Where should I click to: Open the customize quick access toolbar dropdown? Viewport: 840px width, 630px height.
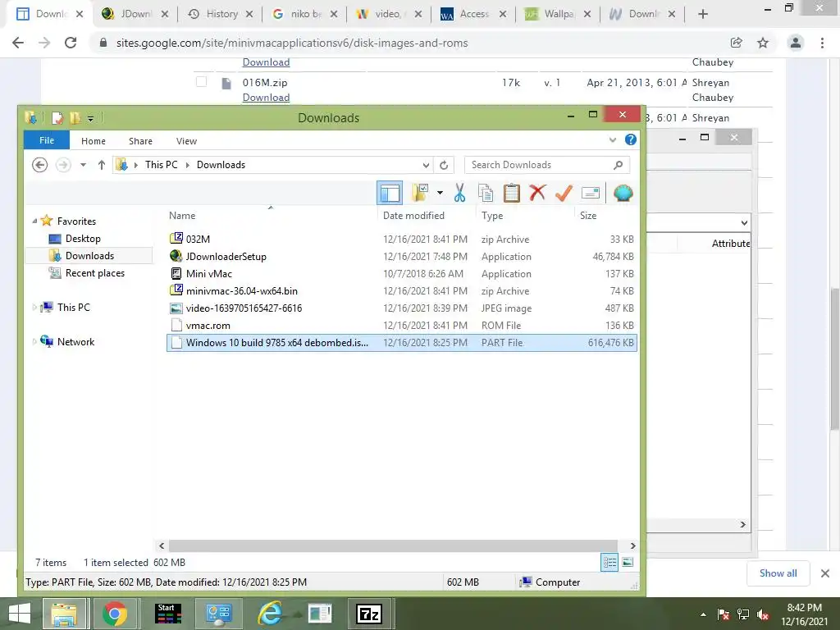coord(90,118)
